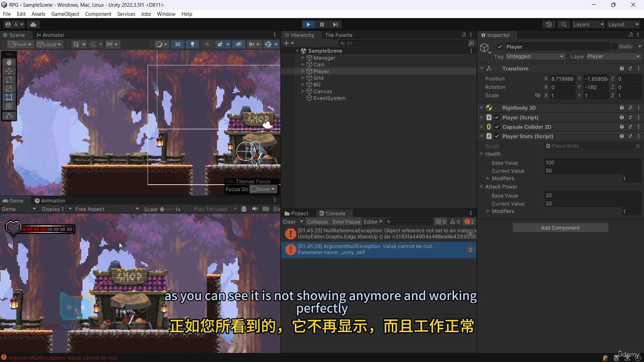
Task: Toggle Game view gizmos bug icon
Action: pos(244,209)
